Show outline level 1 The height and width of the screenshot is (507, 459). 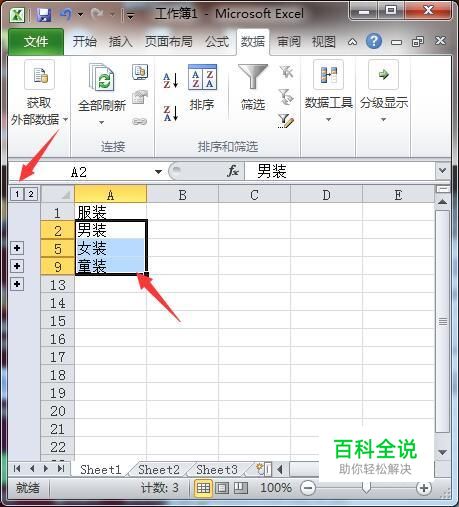[17, 194]
